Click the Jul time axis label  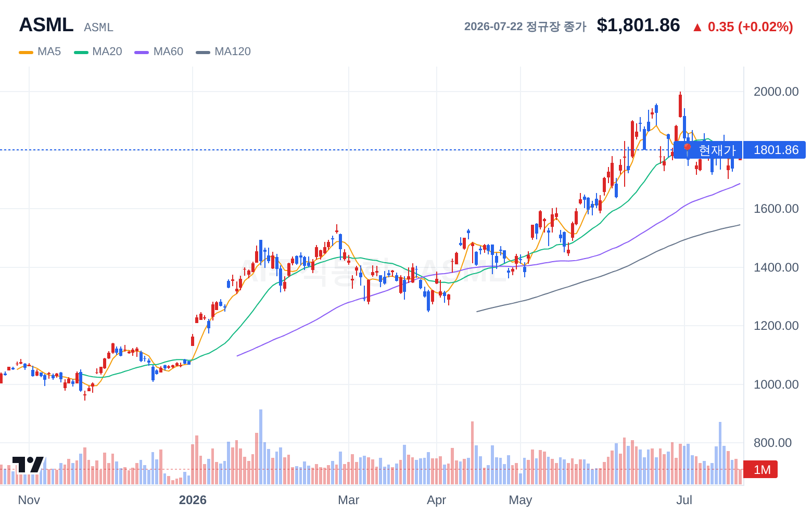click(684, 500)
